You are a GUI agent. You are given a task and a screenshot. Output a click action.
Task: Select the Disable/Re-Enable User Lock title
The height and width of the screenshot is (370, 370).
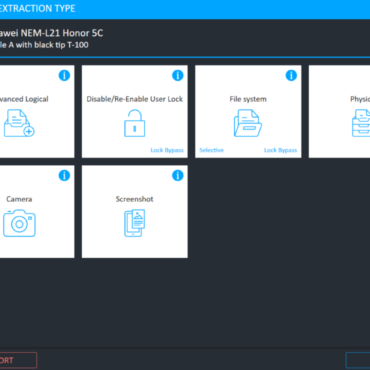[x=135, y=99]
